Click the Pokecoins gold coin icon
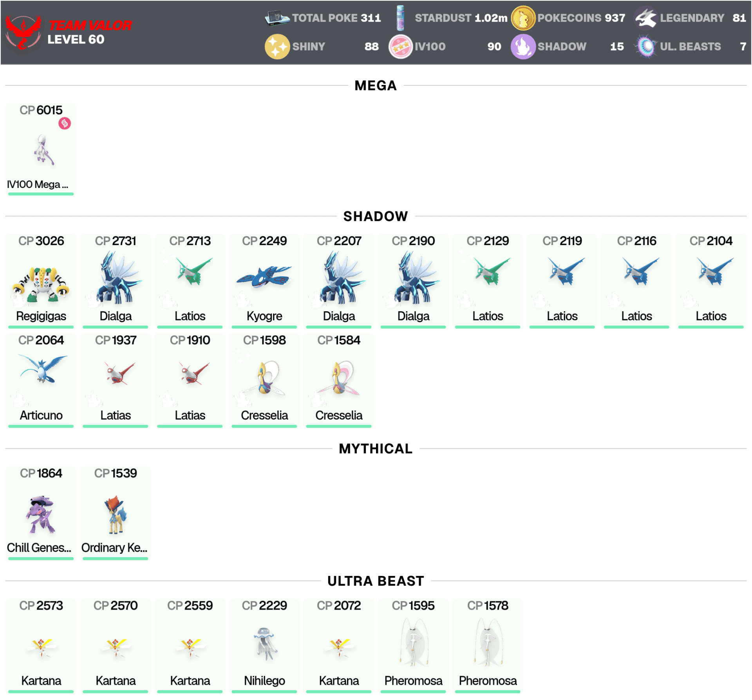 pos(523,18)
